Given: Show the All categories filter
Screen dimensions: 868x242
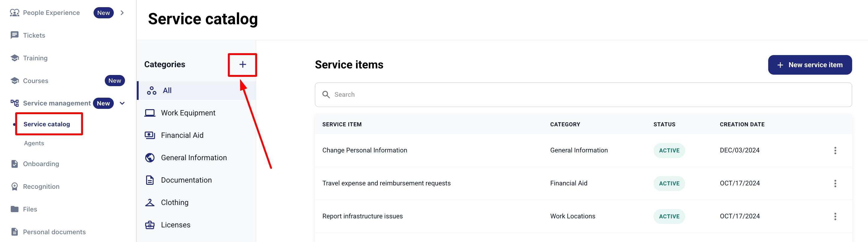Looking at the screenshot, I should pyautogui.click(x=167, y=90).
